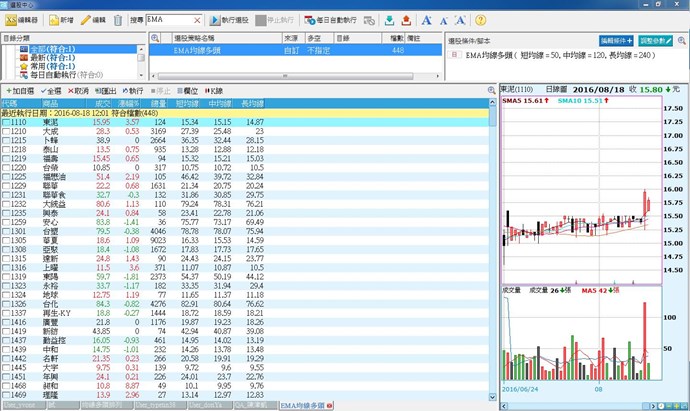This screenshot has width=690, height=411.
Task: Select the checkbox beside 1301 台塑
Action: coord(6,229)
